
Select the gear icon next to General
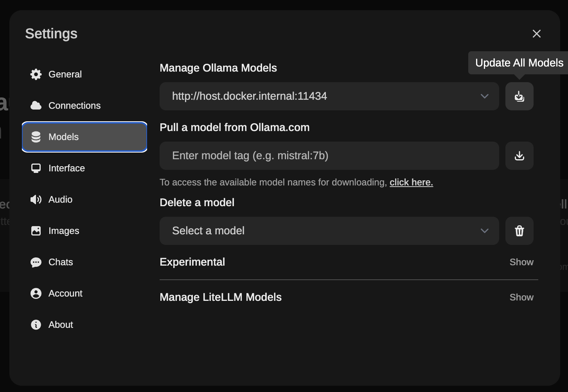(x=36, y=74)
